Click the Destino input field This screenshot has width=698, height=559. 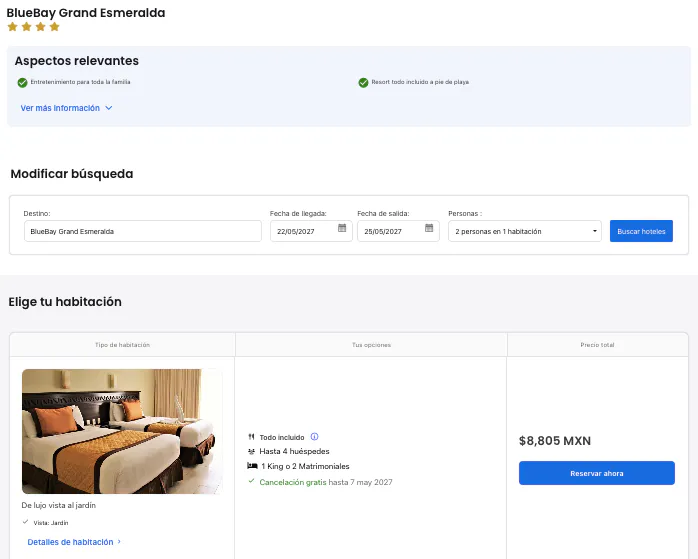[x=143, y=231]
